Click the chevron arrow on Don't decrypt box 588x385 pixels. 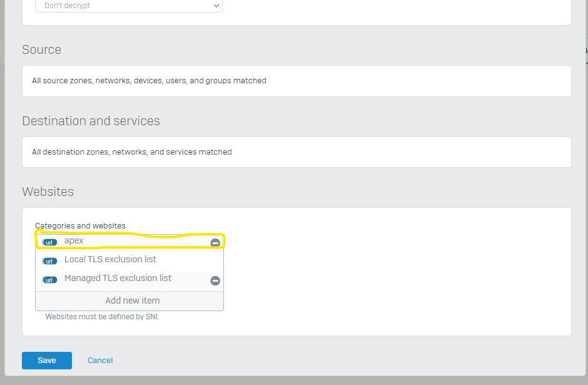click(216, 6)
